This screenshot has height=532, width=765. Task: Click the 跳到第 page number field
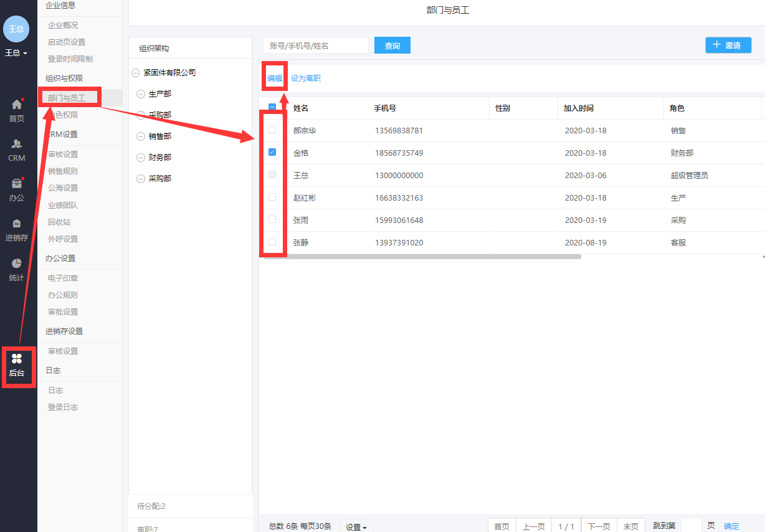coord(691,526)
